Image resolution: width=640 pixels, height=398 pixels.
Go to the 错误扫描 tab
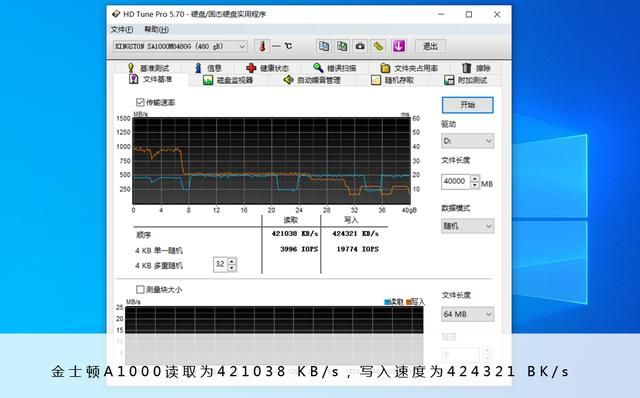click(x=335, y=68)
